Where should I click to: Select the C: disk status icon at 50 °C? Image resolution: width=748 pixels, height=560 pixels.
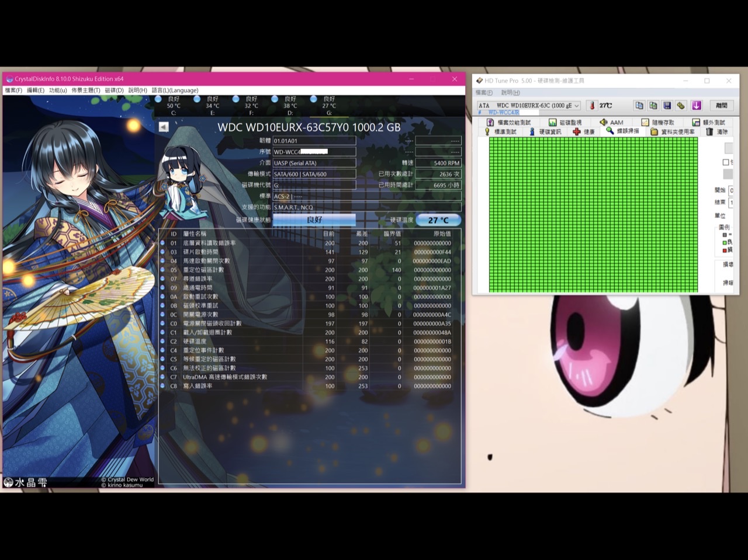pos(158,99)
